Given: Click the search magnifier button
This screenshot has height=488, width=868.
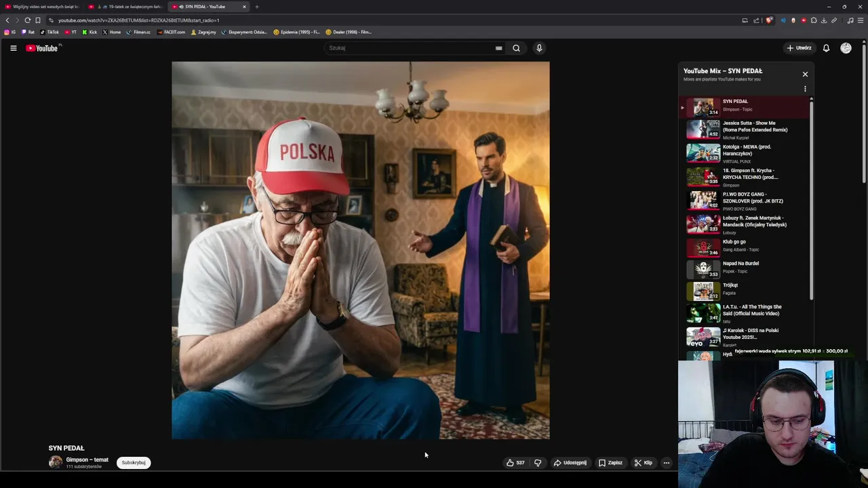Looking at the screenshot, I should (x=516, y=48).
